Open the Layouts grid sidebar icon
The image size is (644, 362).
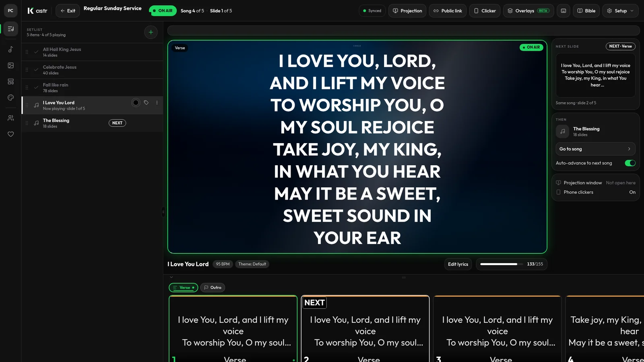11,82
